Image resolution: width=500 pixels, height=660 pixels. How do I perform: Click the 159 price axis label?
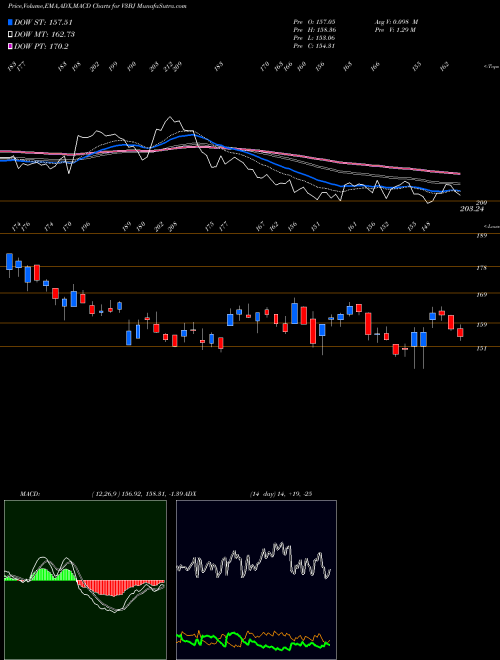482,325
